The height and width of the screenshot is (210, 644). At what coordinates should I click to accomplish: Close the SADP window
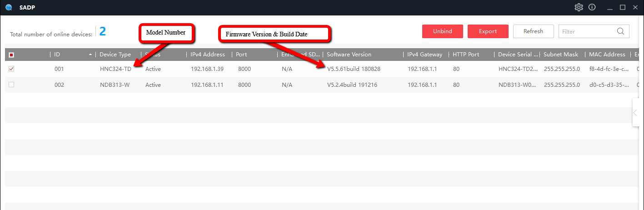635,7
